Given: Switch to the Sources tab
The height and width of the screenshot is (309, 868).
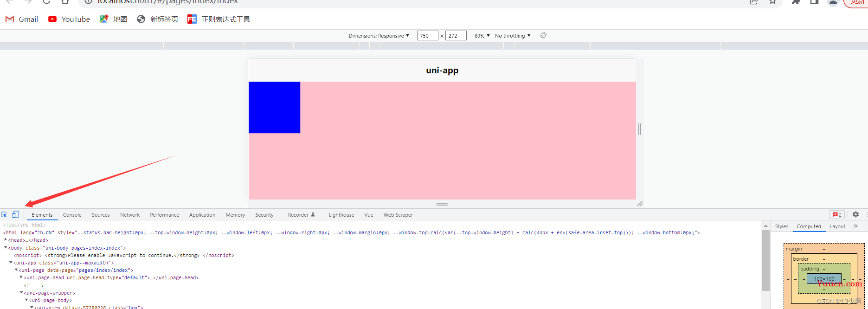Looking at the screenshot, I should click(101, 215).
